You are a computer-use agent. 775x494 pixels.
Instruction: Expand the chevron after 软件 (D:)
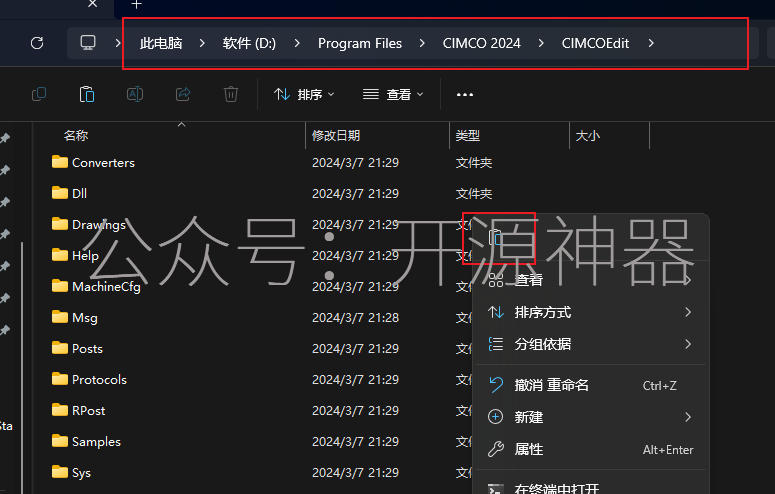point(297,44)
